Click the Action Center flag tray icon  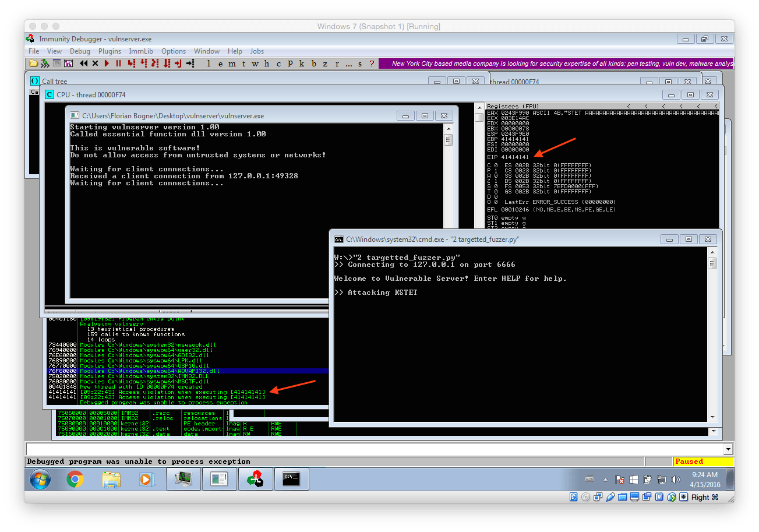[x=620, y=480]
